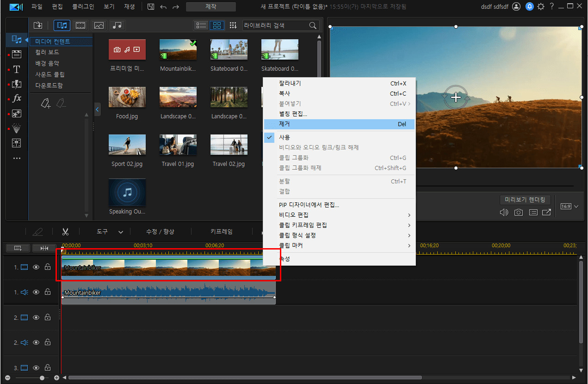
Task: Show more rooms via three-dot icon
Action: pyautogui.click(x=17, y=158)
